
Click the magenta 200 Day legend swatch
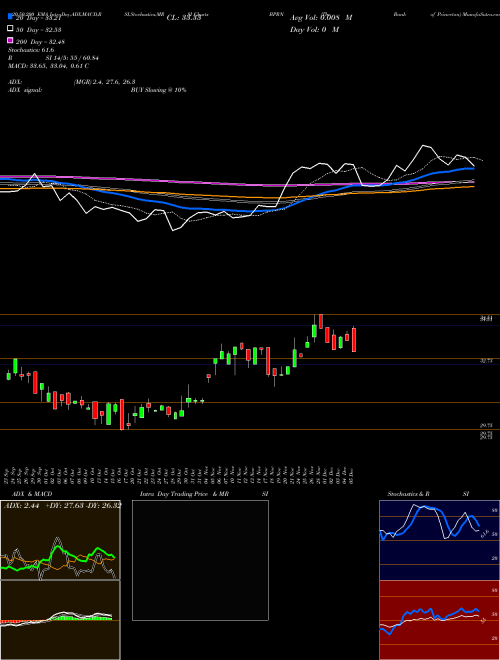[x=10, y=40]
